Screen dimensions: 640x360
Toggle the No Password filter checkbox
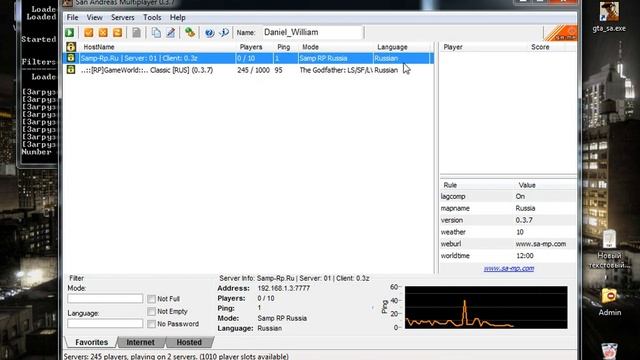pyautogui.click(x=151, y=324)
